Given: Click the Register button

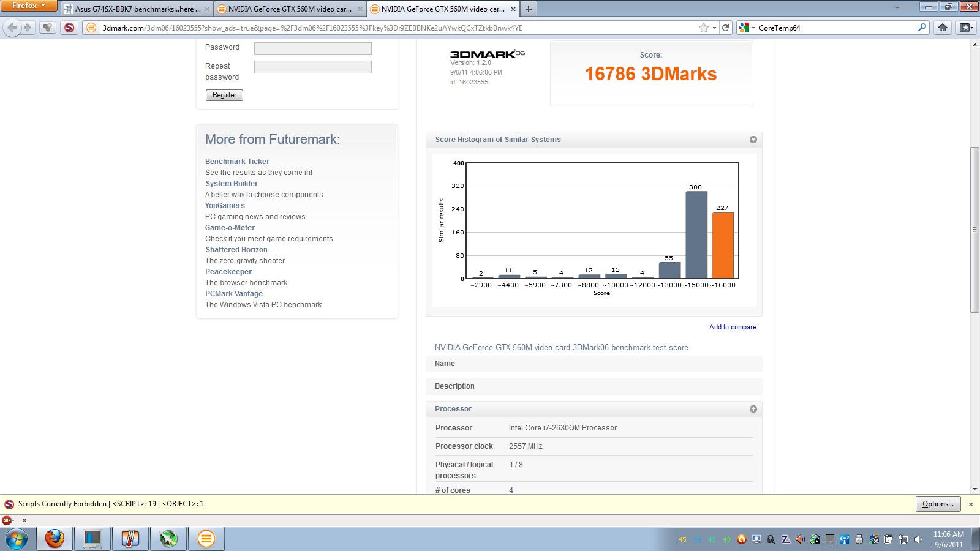Looking at the screenshot, I should pos(224,95).
